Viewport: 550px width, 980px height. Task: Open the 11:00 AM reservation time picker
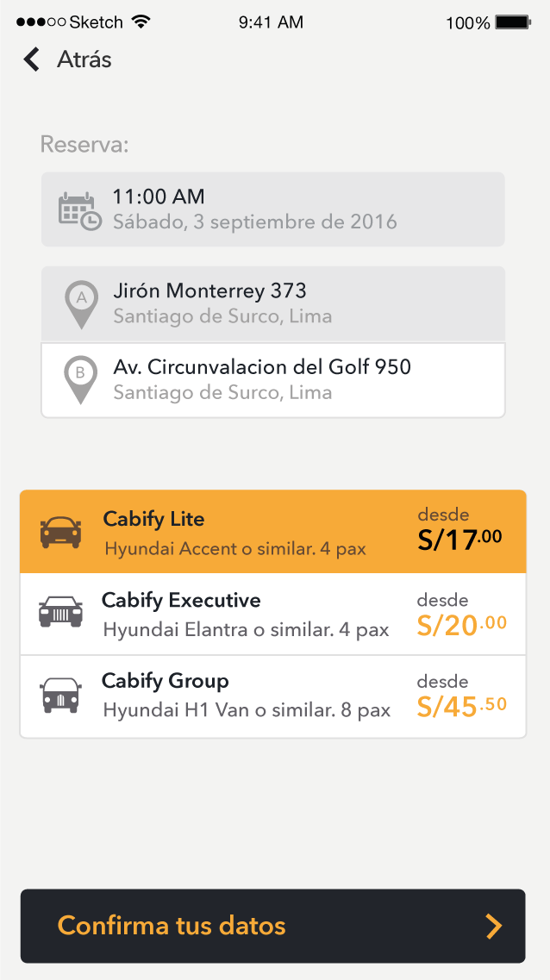272,209
